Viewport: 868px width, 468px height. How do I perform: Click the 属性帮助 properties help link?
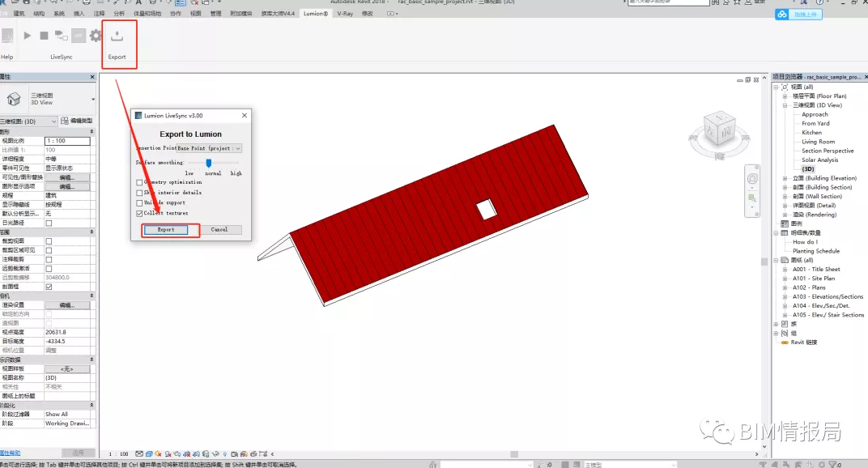pyautogui.click(x=11, y=453)
